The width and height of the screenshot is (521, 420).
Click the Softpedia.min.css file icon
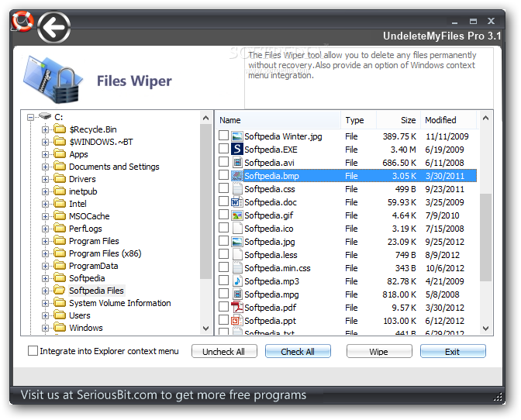pos(237,267)
